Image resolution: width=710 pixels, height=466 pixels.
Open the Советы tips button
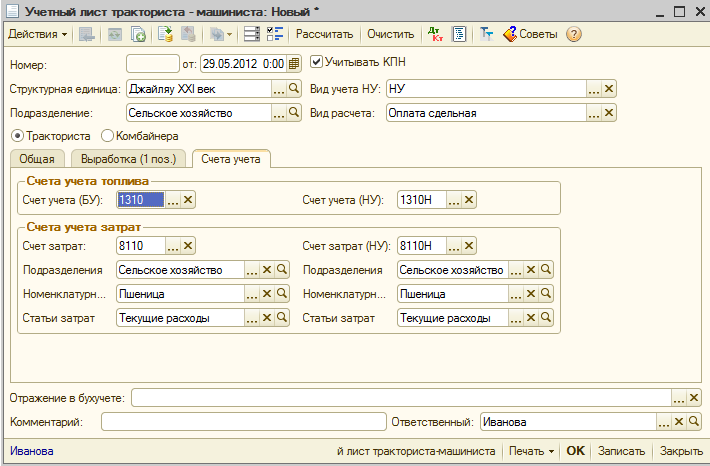[531, 34]
